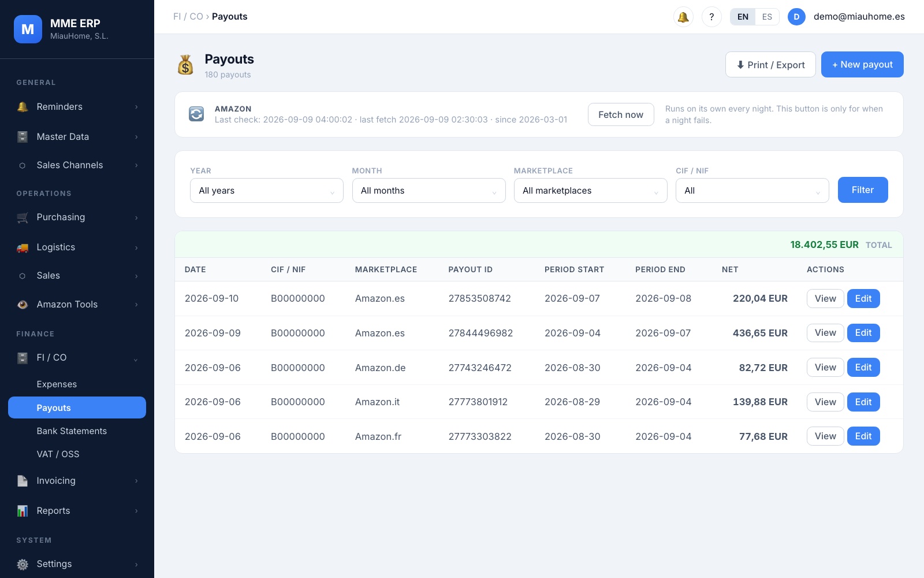The height and width of the screenshot is (578, 924).
Task: Click the Master Data sidebar icon
Action: [x=23, y=137]
